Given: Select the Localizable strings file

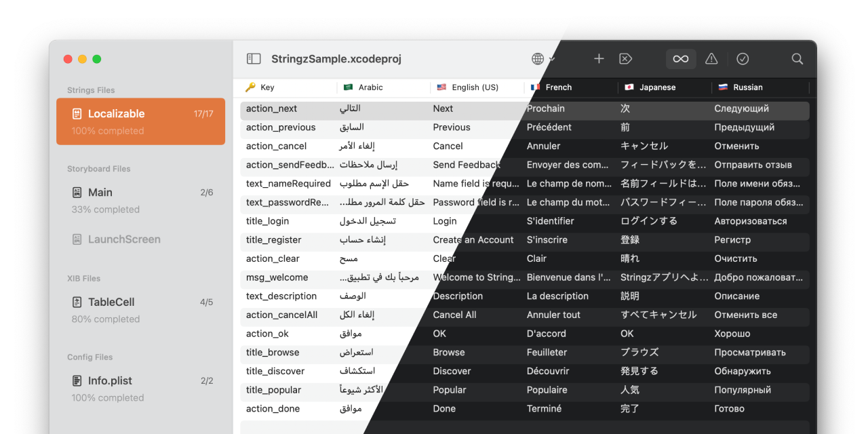Looking at the screenshot, I should [141, 121].
